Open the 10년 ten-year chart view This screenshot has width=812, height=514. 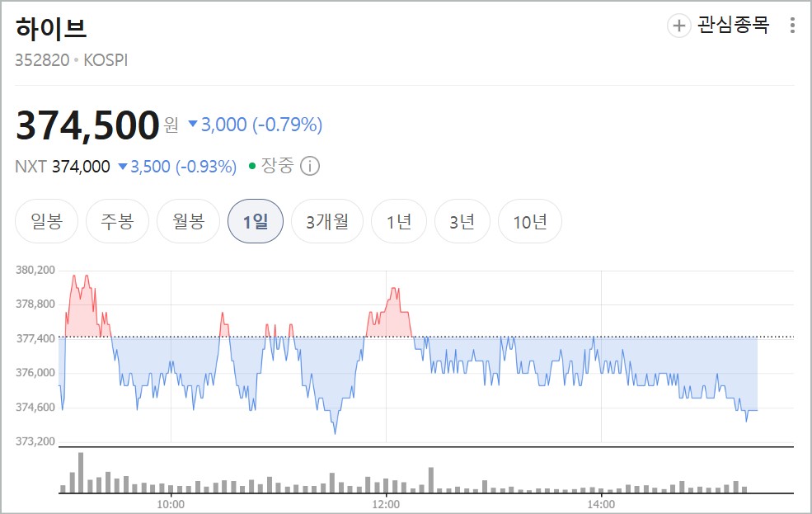(x=531, y=220)
